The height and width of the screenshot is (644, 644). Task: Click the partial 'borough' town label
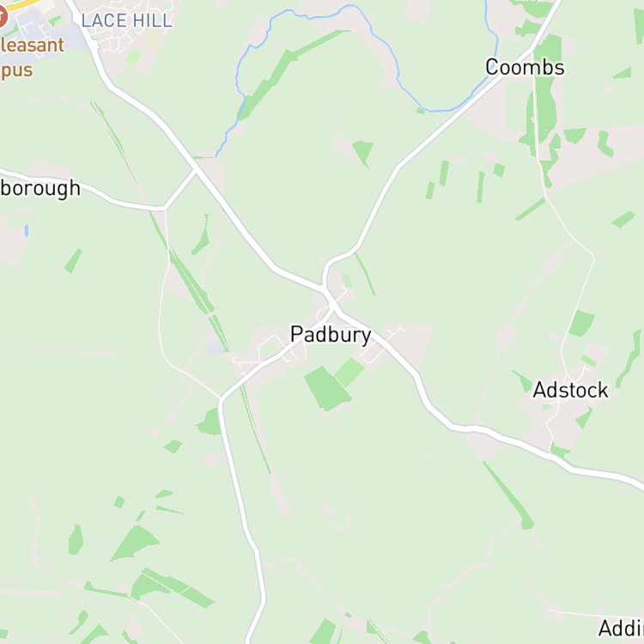click(39, 189)
